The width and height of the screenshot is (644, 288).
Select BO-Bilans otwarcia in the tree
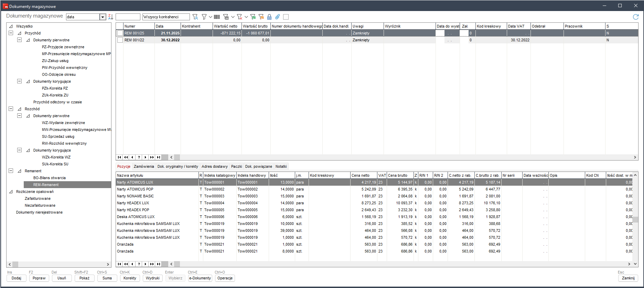[x=49, y=178]
